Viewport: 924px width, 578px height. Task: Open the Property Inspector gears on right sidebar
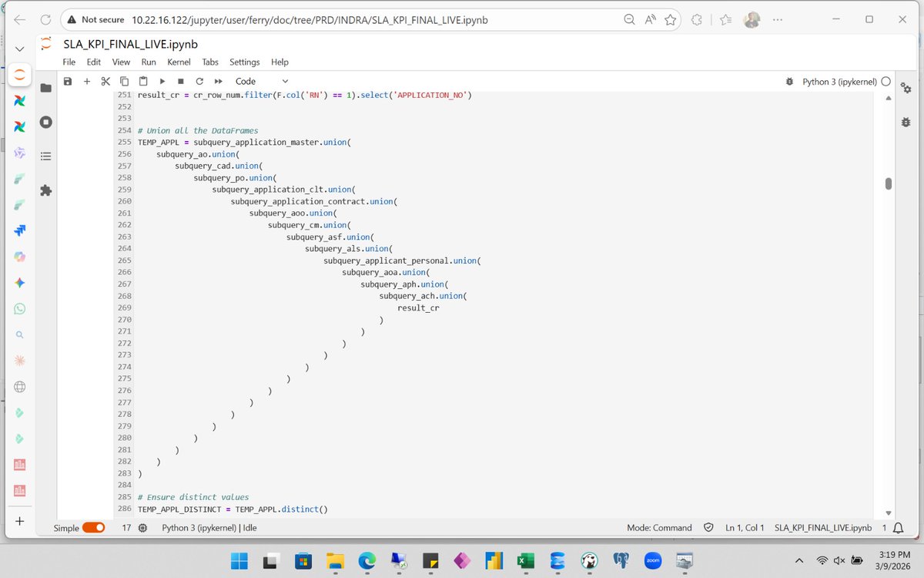[906, 89]
